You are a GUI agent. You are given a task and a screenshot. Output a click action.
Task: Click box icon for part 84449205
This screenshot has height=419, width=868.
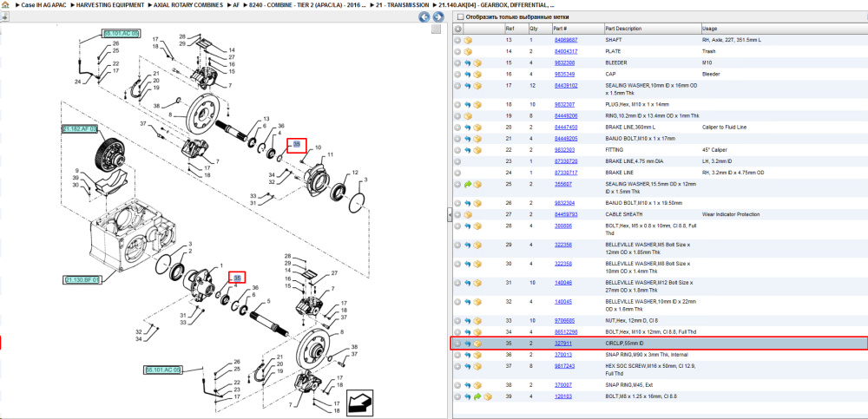477,139
